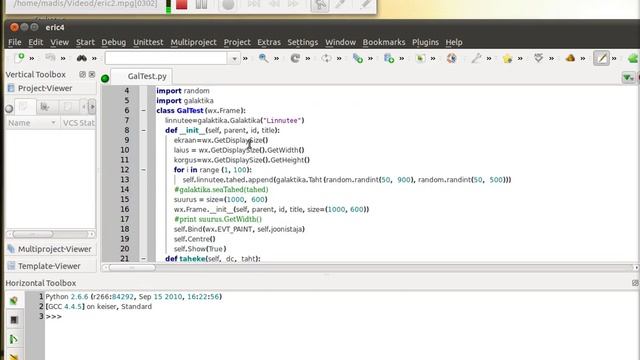
Task: Click the Project-Viewer icon
Action: pos(11,88)
